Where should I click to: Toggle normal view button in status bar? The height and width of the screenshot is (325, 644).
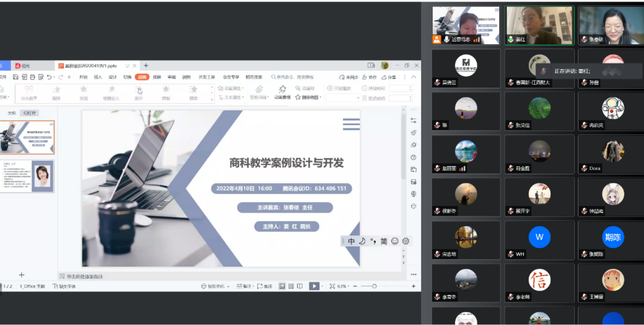(282, 286)
